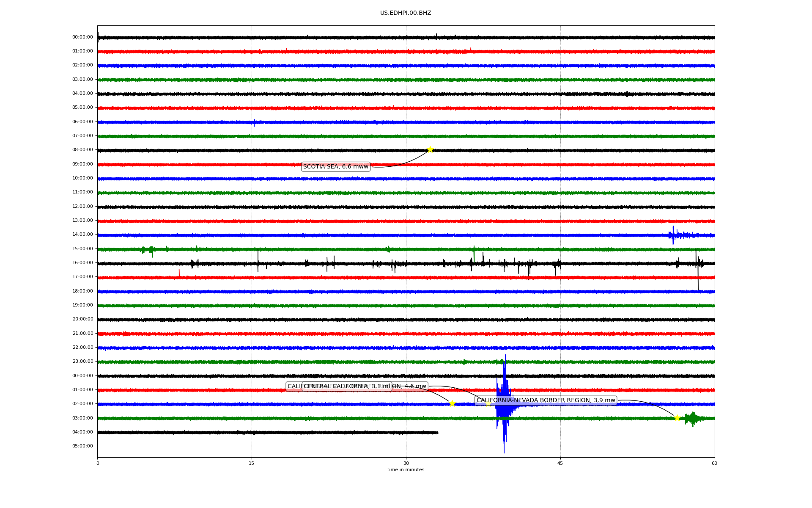Click the x-axis tick label 45

coord(560,464)
